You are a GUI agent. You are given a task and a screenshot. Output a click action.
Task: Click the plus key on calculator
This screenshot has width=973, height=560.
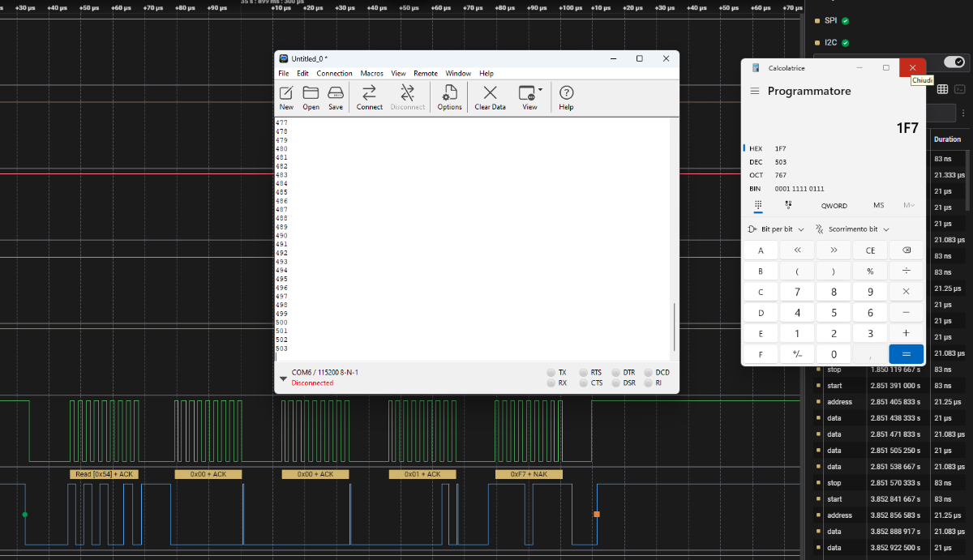[x=907, y=333]
